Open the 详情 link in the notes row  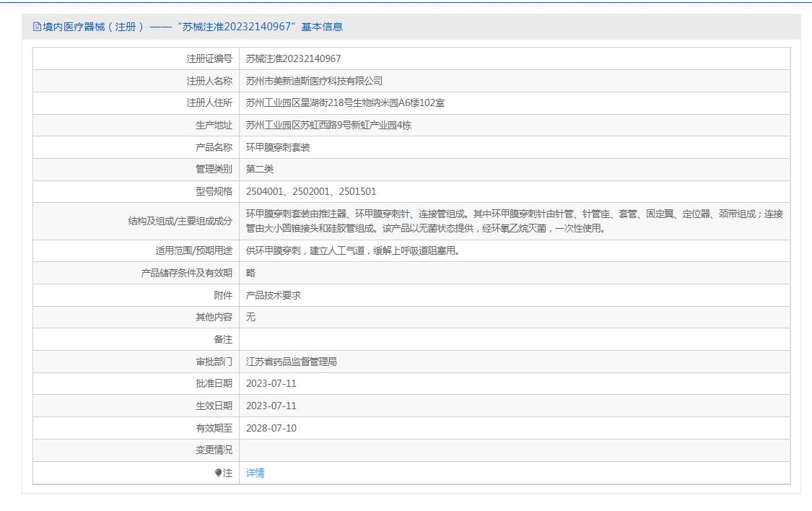point(255,473)
